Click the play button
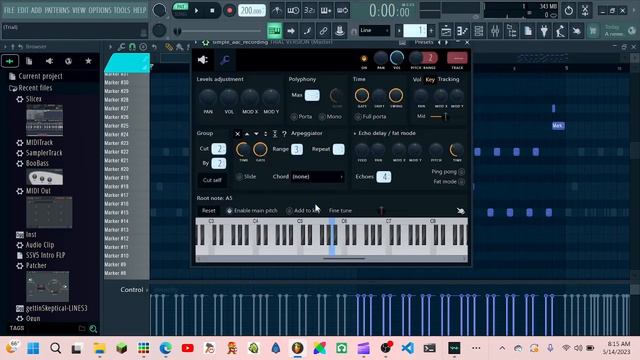The height and width of the screenshot is (360, 640). click(196, 11)
